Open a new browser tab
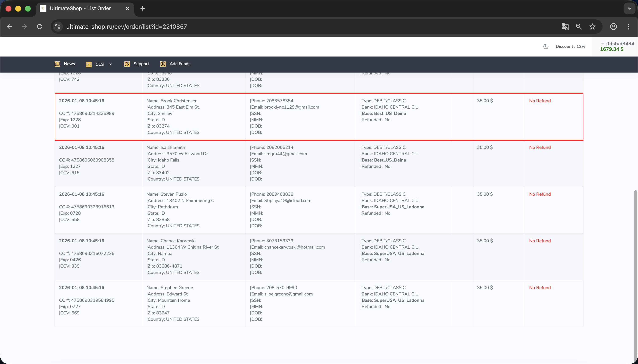638x364 pixels. point(143,8)
